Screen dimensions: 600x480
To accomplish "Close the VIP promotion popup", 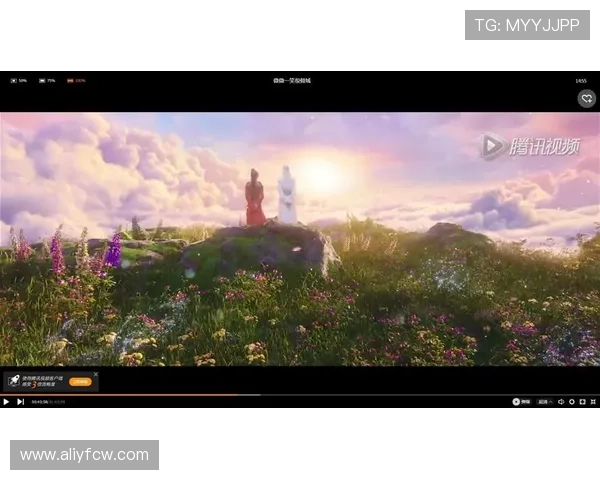I will pos(96,374).
